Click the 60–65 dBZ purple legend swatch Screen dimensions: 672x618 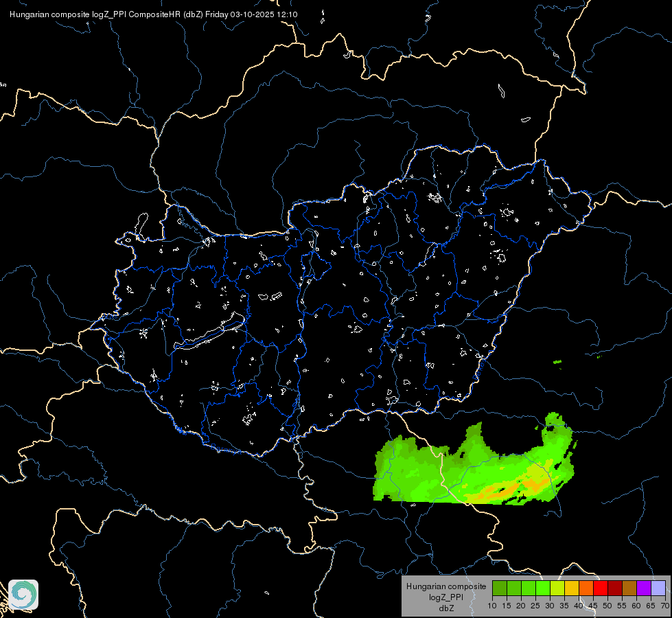(x=644, y=588)
